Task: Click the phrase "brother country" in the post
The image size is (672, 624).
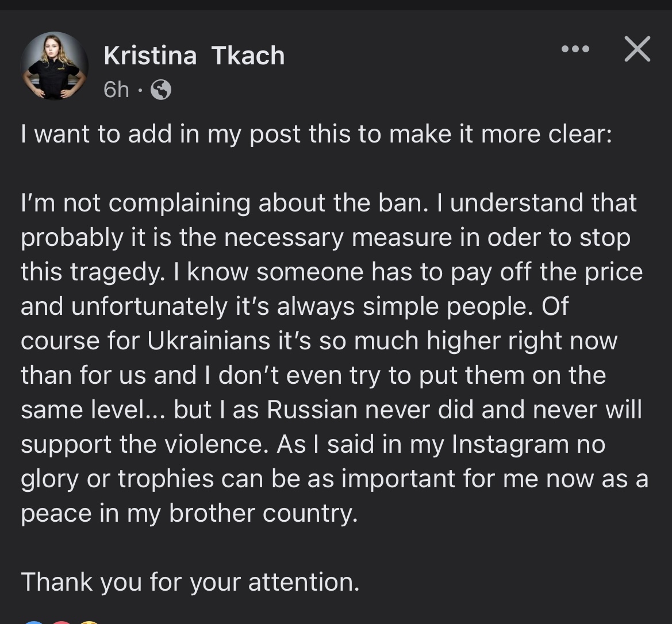Action: [263, 513]
